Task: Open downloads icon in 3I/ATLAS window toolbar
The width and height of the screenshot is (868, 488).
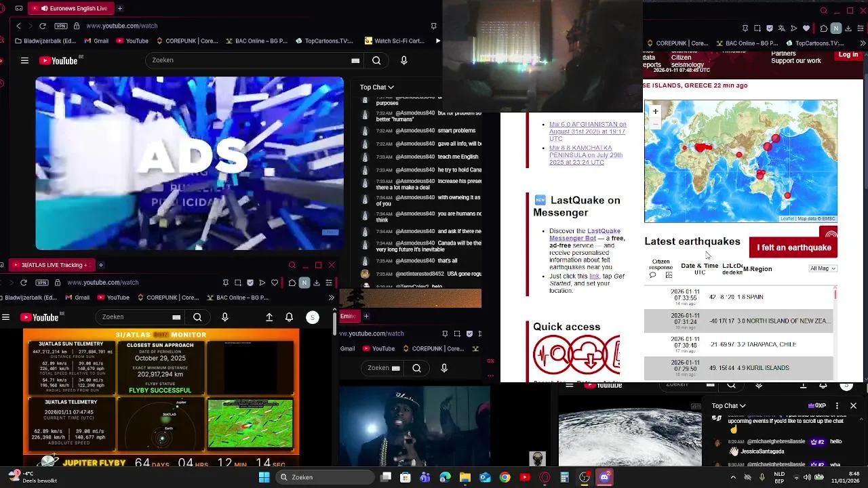Action: coord(317,283)
